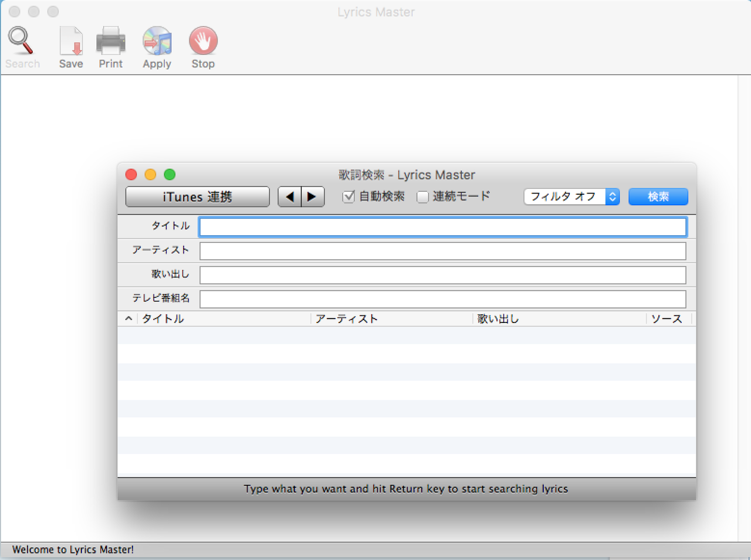Click the Stop hand icon
Image resolution: width=751 pixels, height=560 pixels.
pos(203,41)
